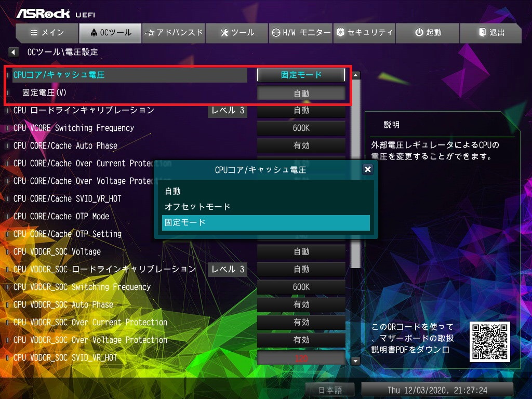Click the 固定電圧(V) value field
Screen dimensions: 532x399
301,94
